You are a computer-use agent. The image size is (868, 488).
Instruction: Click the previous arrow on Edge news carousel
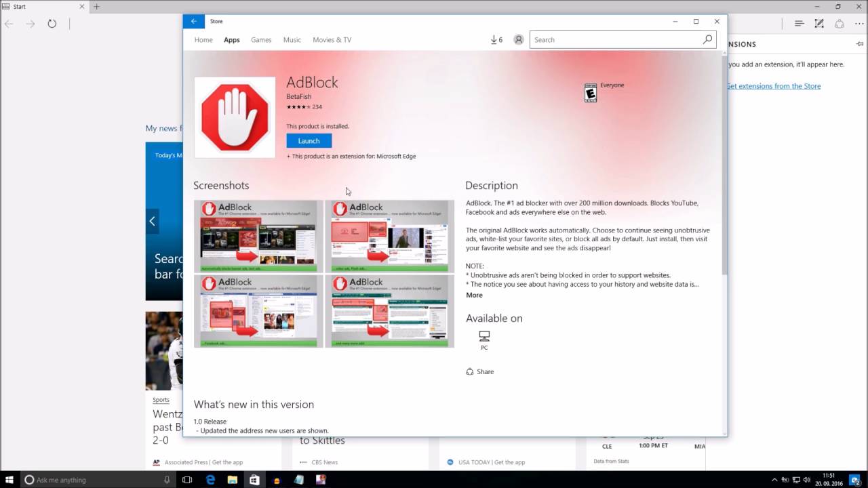tap(152, 221)
